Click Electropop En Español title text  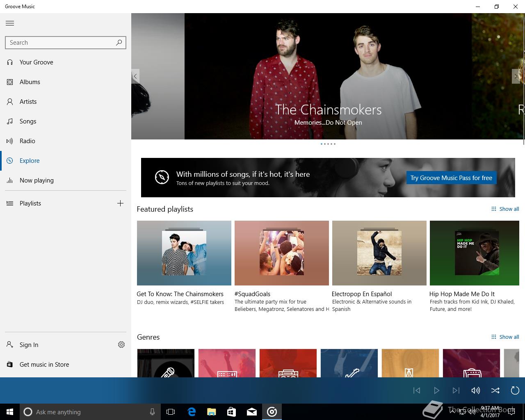[x=362, y=294]
